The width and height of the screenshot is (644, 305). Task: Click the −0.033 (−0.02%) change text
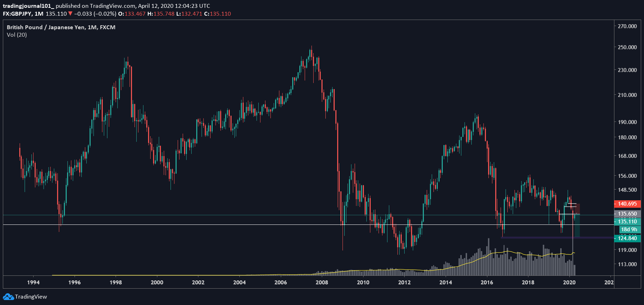tap(95, 14)
